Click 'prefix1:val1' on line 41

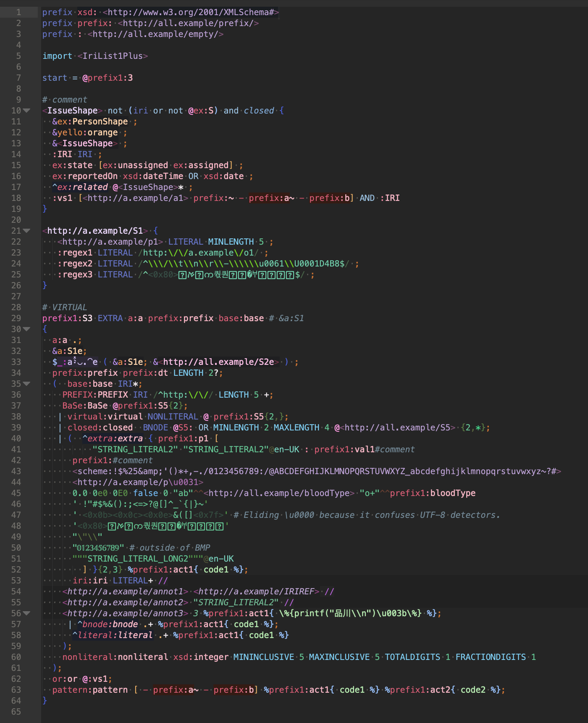pyautogui.click(x=344, y=449)
